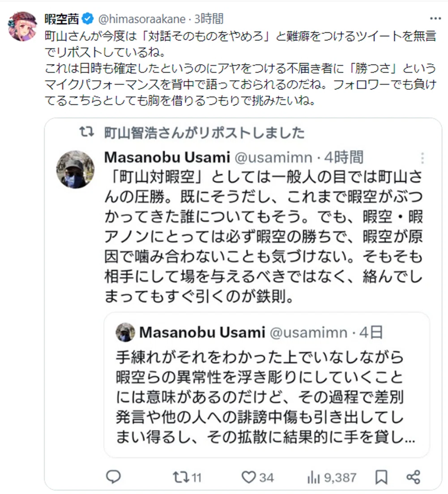The image size is (448, 494).
Task: View analytics showing 9,387 views
Action: click(x=332, y=477)
